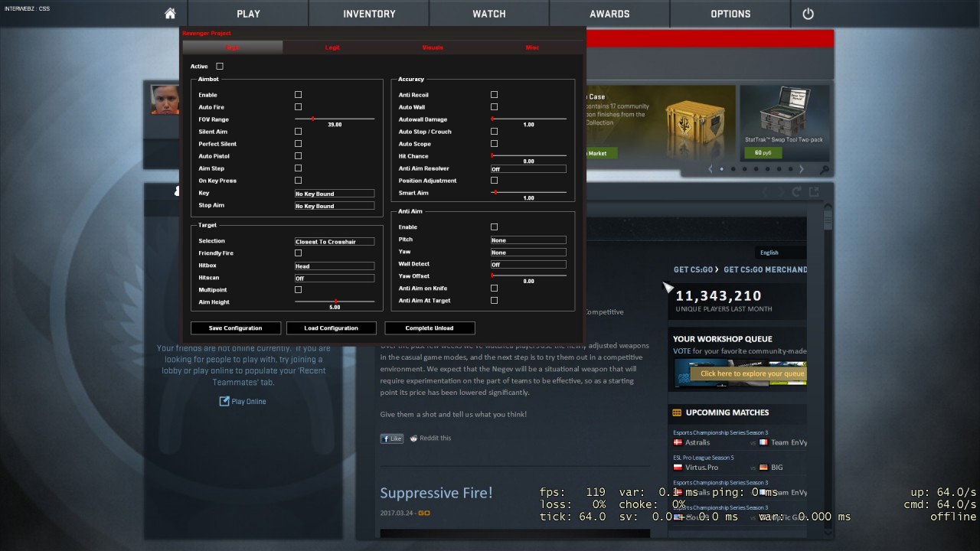Set the aimbot Key binding field
980x551 pixels.
[x=335, y=194]
